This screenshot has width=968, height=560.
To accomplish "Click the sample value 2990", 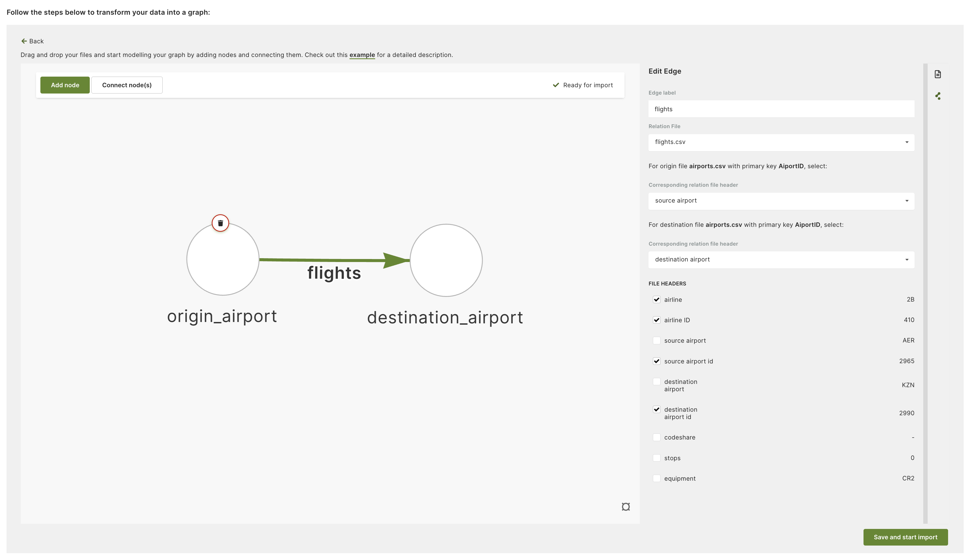I will (907, 413).
